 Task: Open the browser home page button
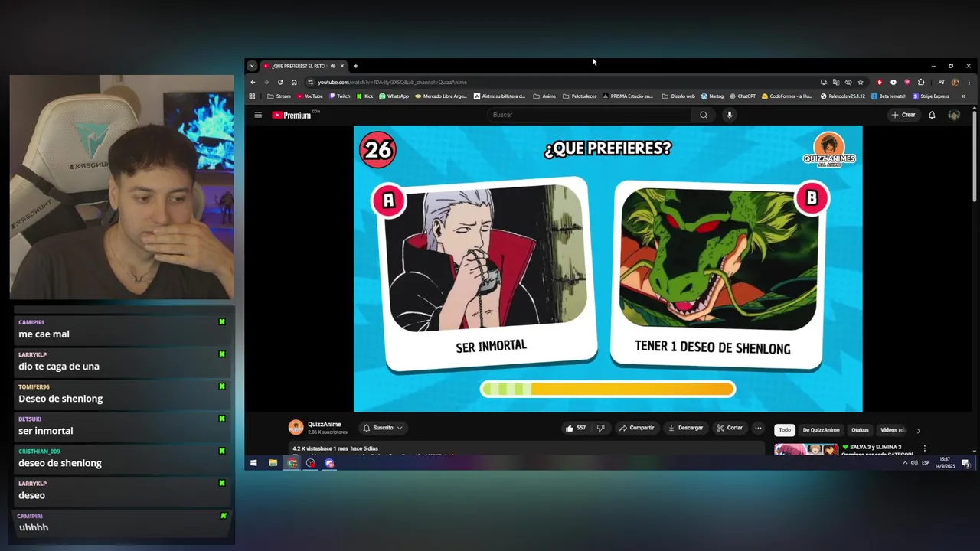[294, 82]
